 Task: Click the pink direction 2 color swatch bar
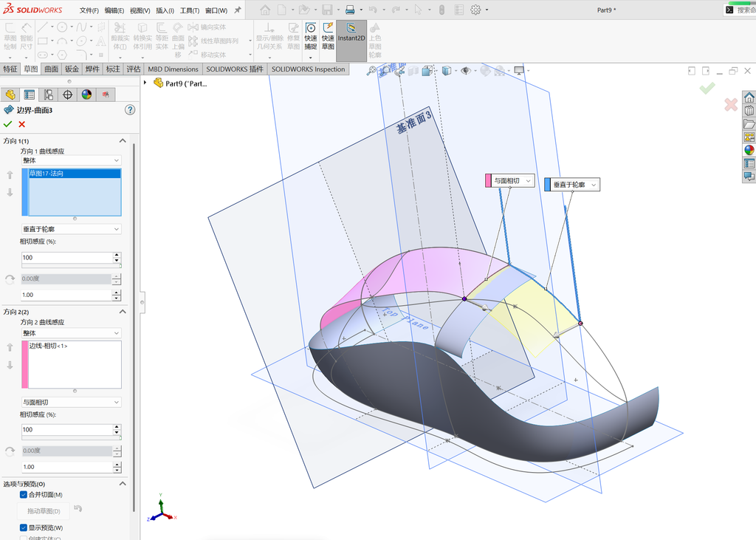(24, 364)
